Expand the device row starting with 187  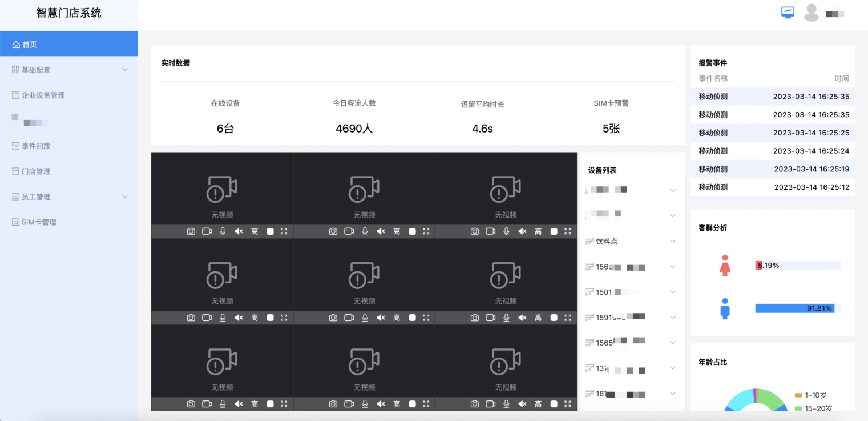[x=672, y=393]
